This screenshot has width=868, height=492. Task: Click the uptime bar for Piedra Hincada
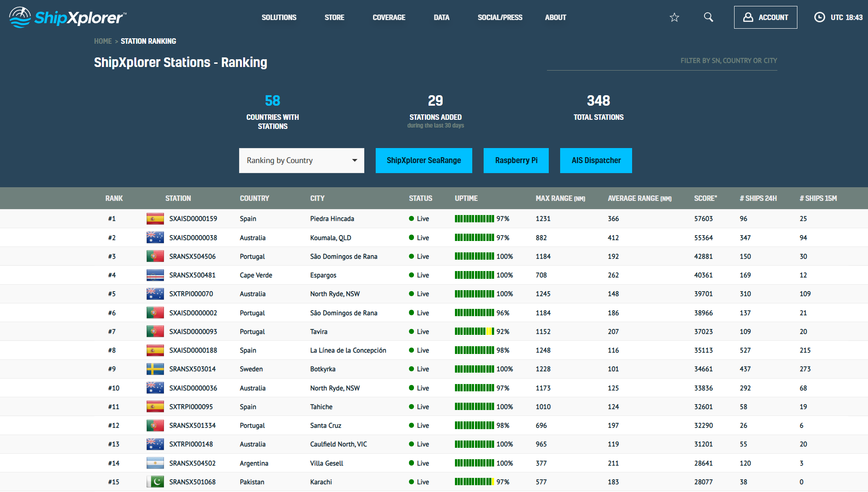click(475, 219)
